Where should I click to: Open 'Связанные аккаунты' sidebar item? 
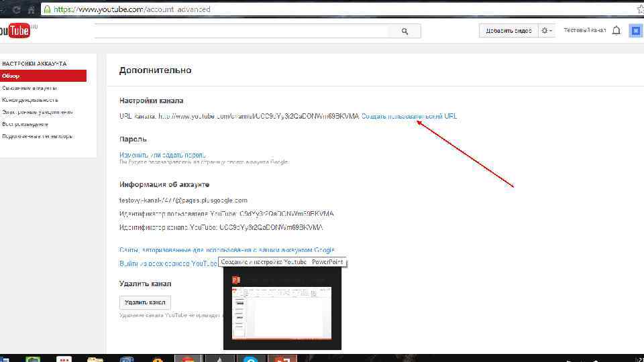29,88
